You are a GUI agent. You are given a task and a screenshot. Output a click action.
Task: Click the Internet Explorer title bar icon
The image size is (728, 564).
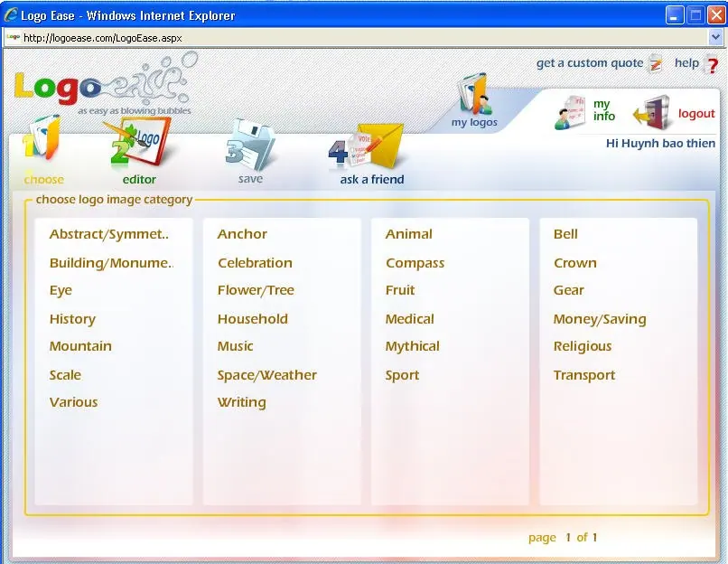point(11,14)
